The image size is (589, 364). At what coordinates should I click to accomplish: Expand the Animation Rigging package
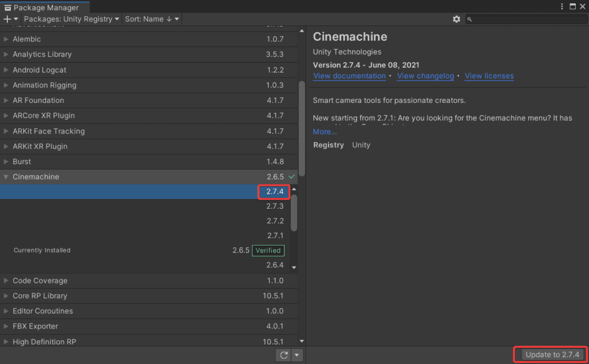(x=6, y=85)
